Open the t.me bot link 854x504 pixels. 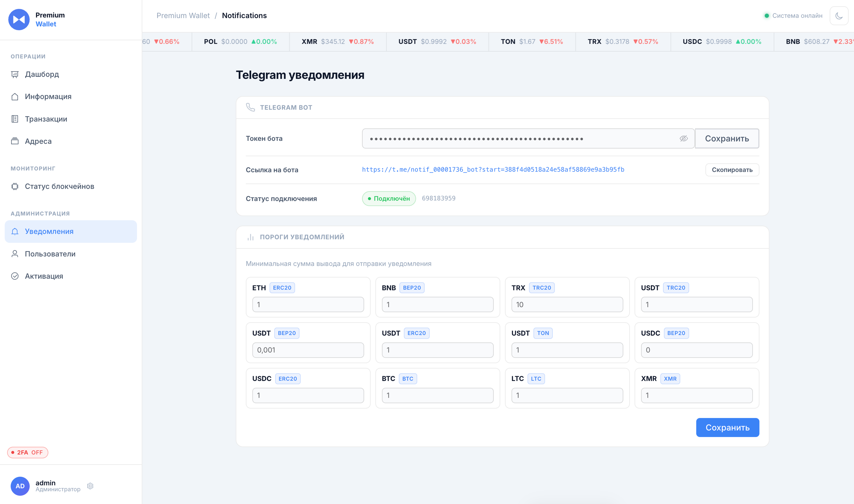(493, 170)
